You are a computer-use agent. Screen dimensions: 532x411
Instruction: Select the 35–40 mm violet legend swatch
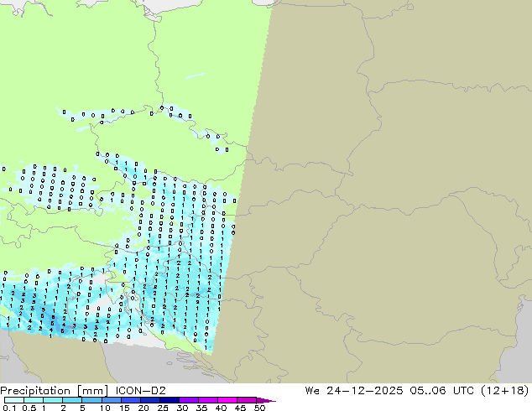point(207,400)
